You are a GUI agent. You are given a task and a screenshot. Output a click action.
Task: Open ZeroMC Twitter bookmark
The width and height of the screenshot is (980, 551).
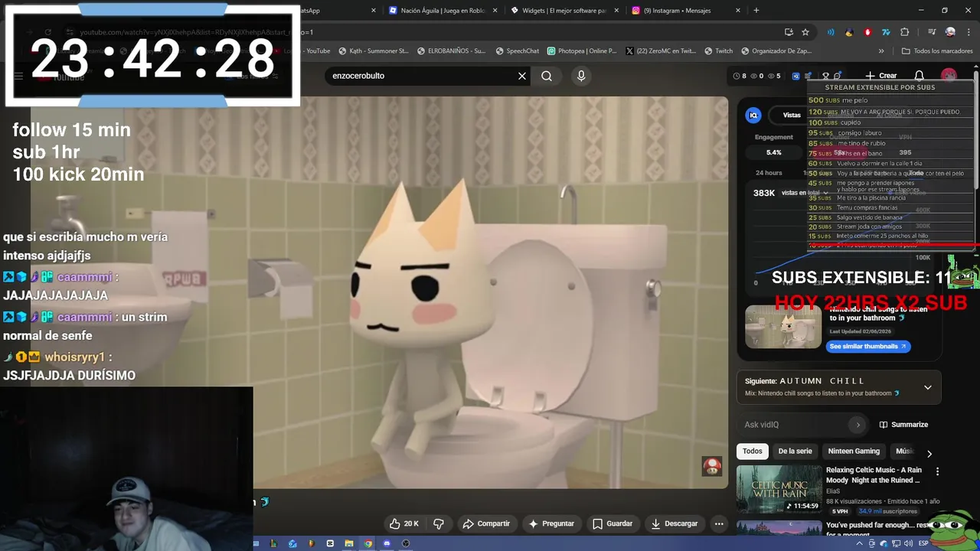coord(661,51)
